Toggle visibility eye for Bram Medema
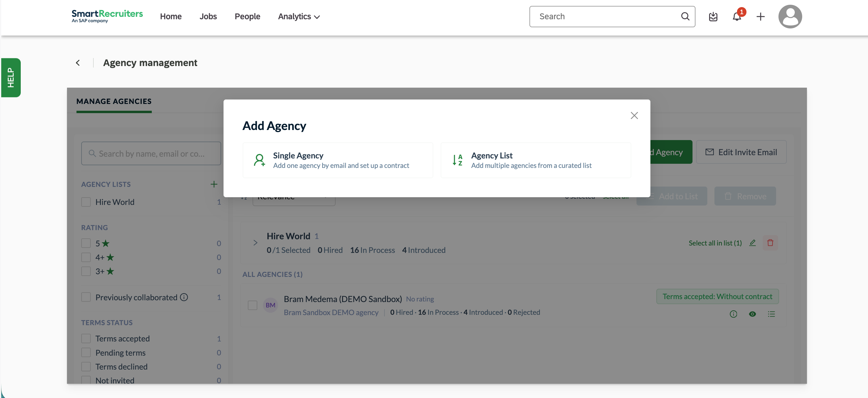 (752, 314)
